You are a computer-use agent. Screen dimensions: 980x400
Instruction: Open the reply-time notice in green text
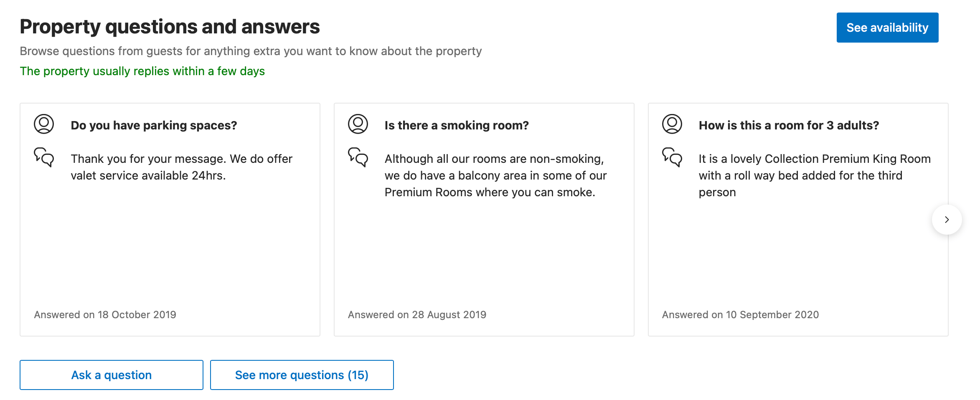(142, 71)
